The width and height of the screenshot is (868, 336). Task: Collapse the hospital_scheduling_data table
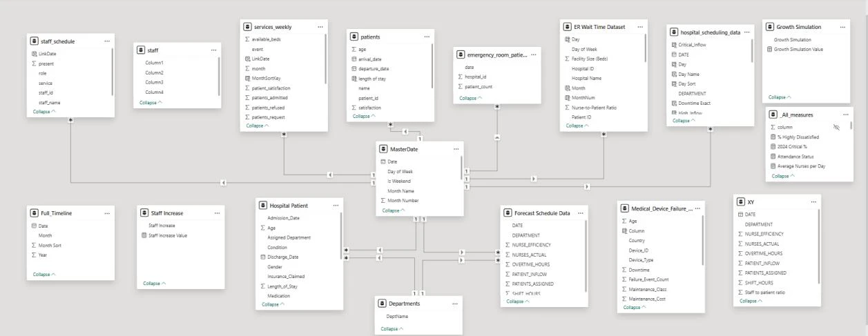684,120
